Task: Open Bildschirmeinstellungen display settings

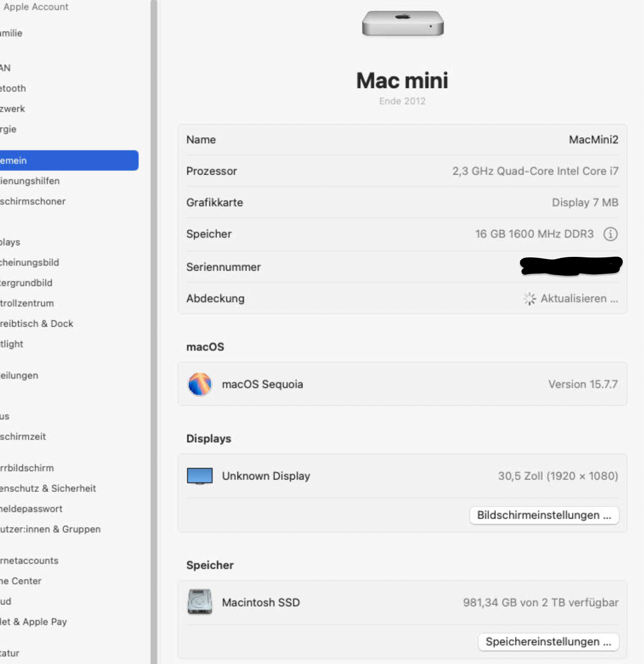Action: [x=544, y=515]
